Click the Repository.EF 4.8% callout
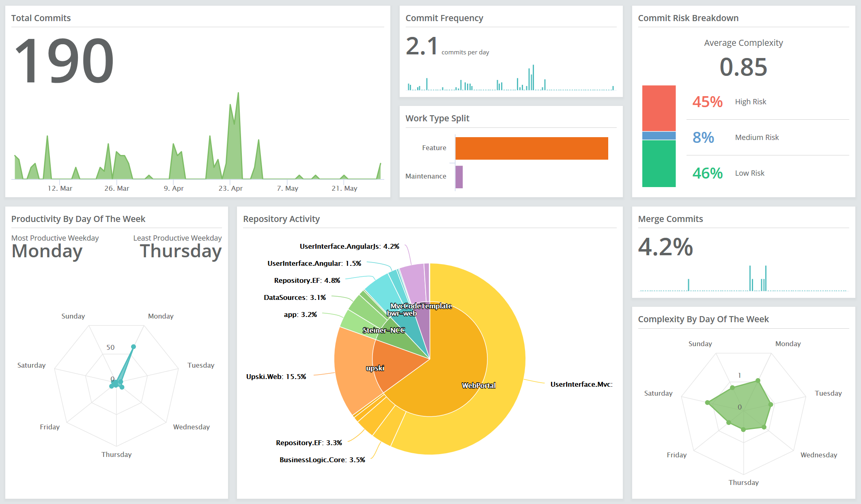This screenshot has height=504, width=861. pos(307,280)
